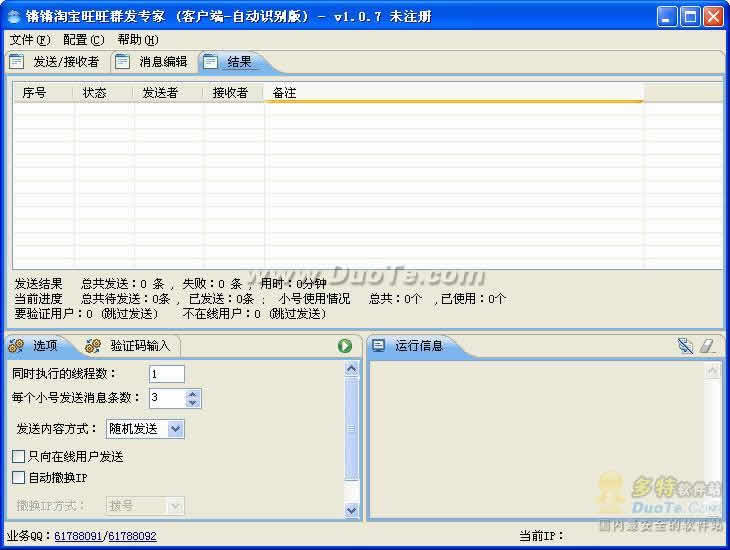Click the 发送者 column header
This screenshot has width=730, height=550.
pyautogui.click(x=169, y=93)
